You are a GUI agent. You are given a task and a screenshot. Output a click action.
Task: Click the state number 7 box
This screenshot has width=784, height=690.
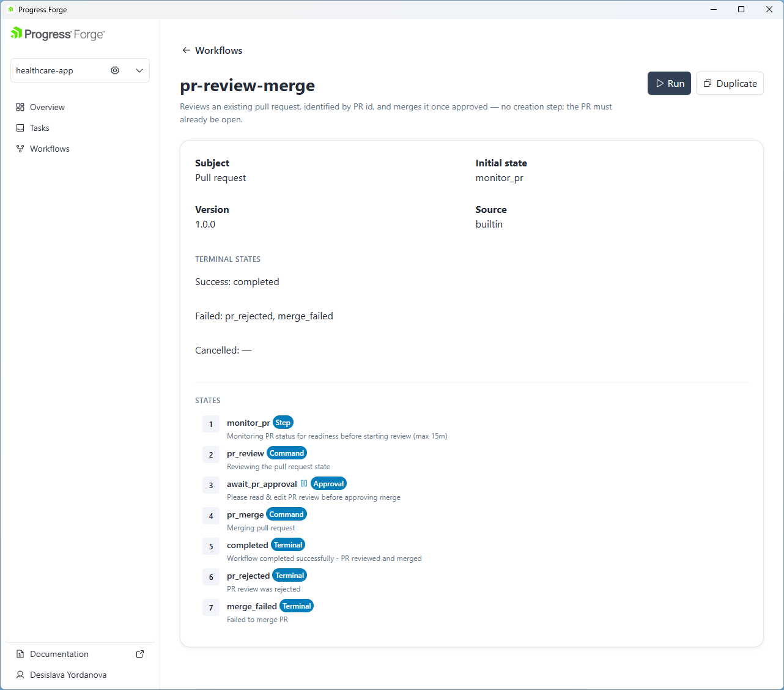211,607
